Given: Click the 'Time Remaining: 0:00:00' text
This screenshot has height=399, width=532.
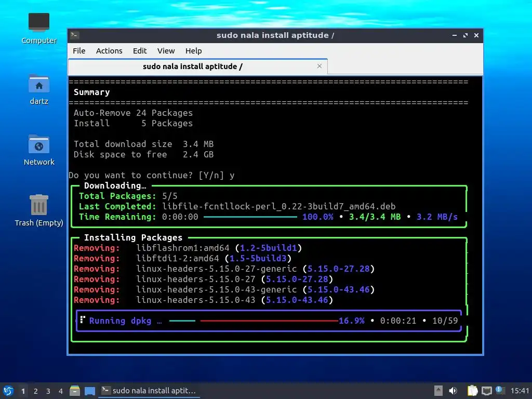Looking at the screenshot, I should click(x=138, y=217).
